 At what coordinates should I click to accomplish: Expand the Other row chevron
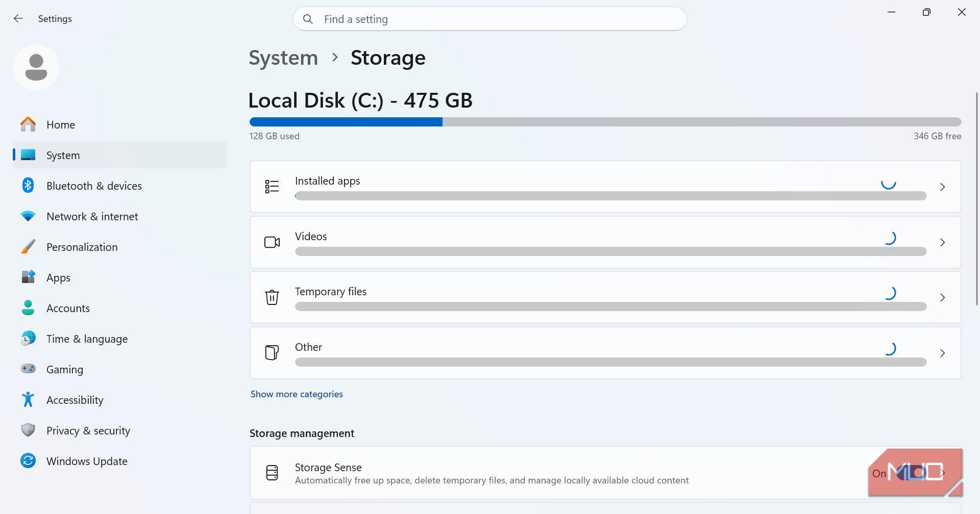942,353
